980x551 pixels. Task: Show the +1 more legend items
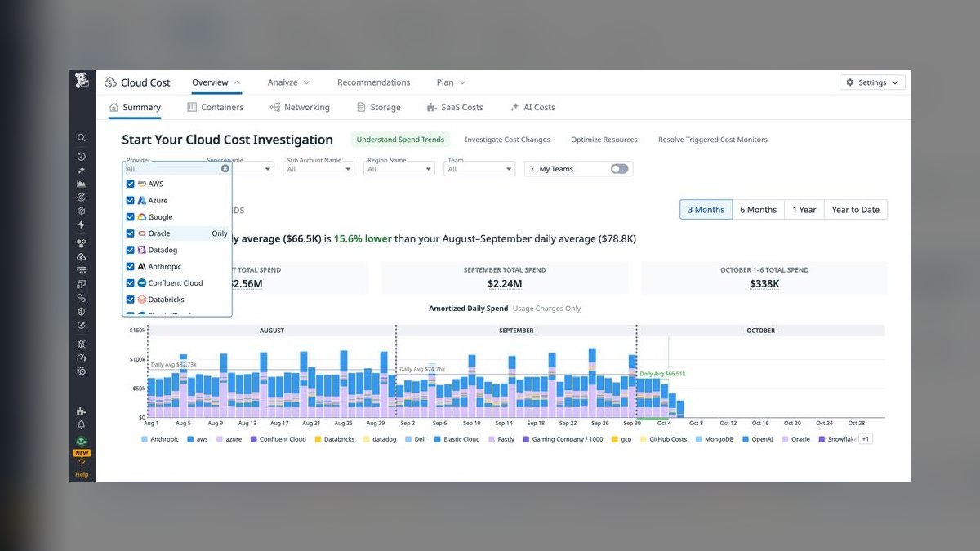tap(866, 439)
